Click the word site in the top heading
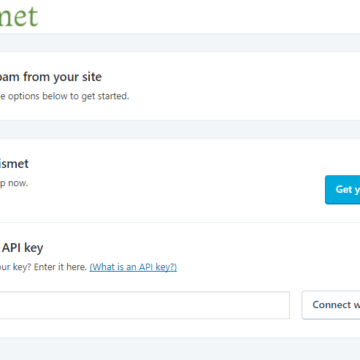The width and height of the screenshot is (360, 360). point(92,77)
